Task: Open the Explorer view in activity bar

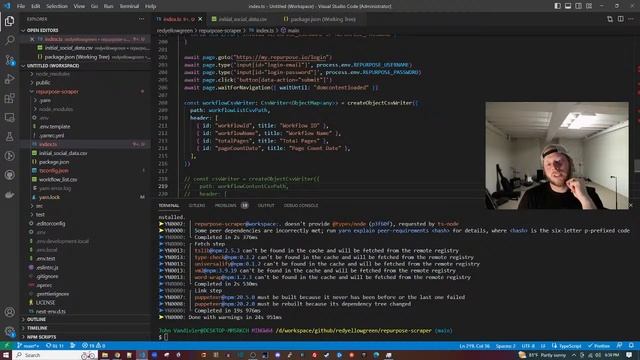Action: pyautogui.click(x=9, y=21)
